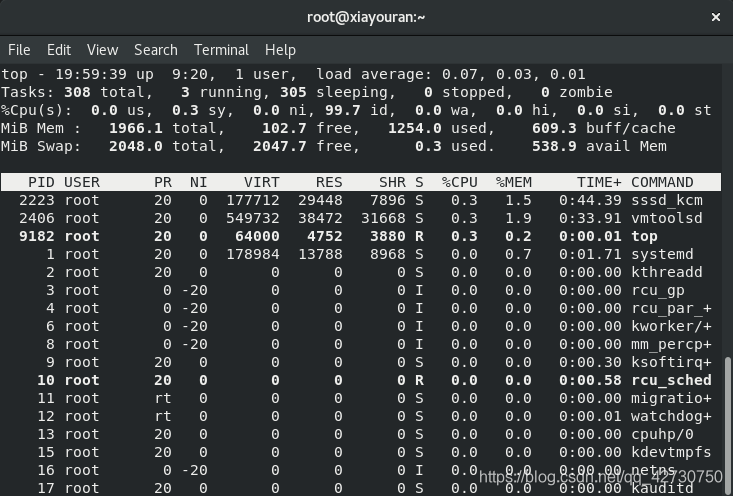Click the vmtoolsd command name
Viewport: 733px width, 496px height.
click(667, 218)
